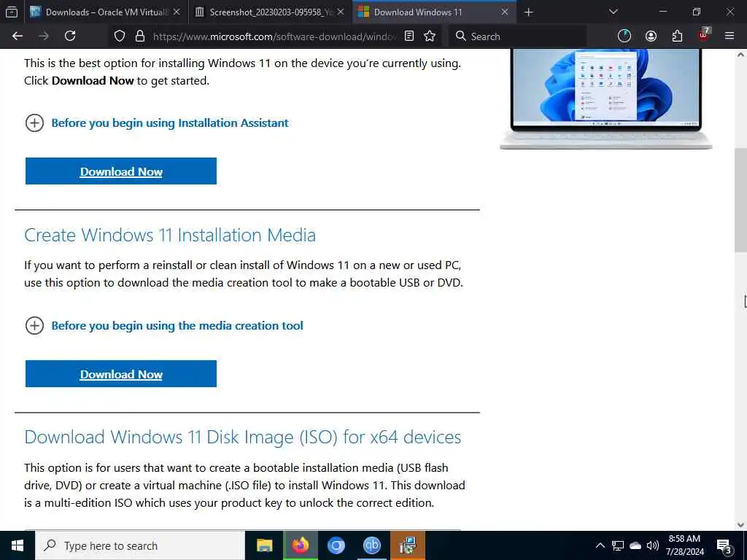Toggle reader view icon in address bar
747x560 pixels.
[x=409, y=36]
